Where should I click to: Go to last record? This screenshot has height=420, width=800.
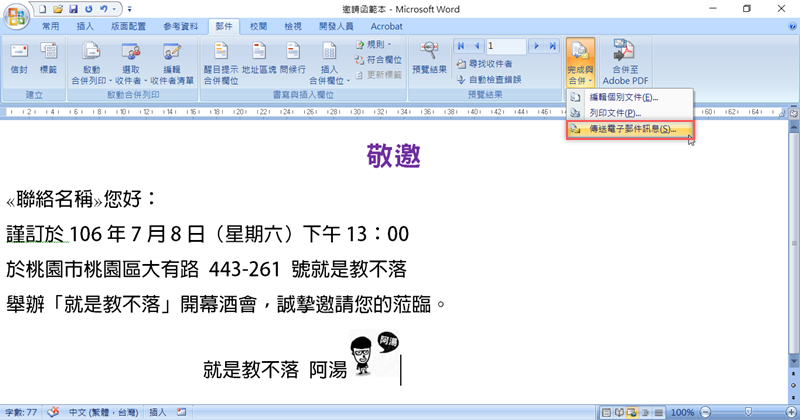click(553, 46)
